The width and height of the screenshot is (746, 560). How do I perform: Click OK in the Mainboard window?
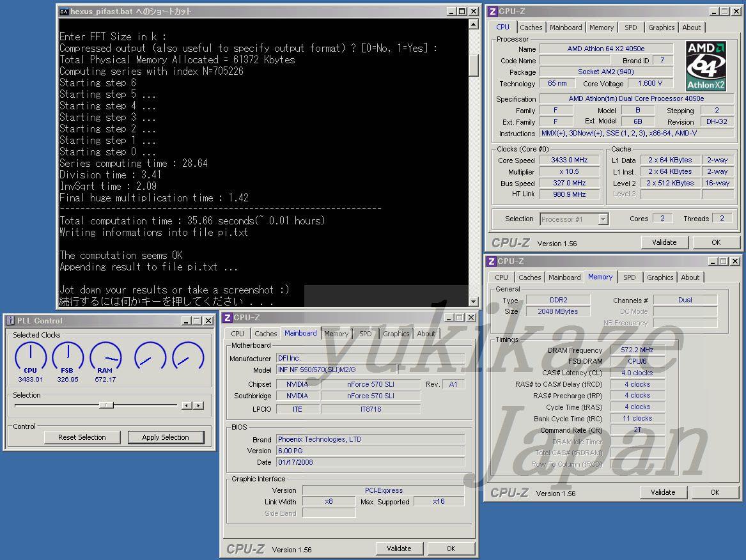tap(451, 548)
